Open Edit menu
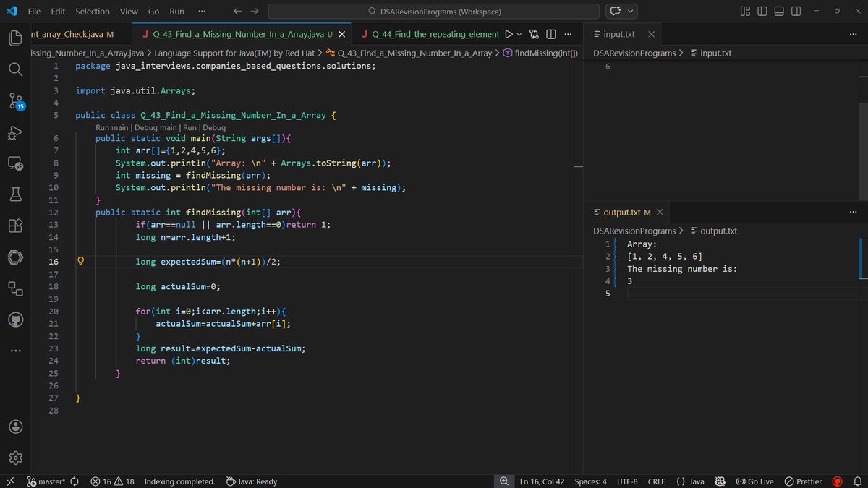 point(58,12)
